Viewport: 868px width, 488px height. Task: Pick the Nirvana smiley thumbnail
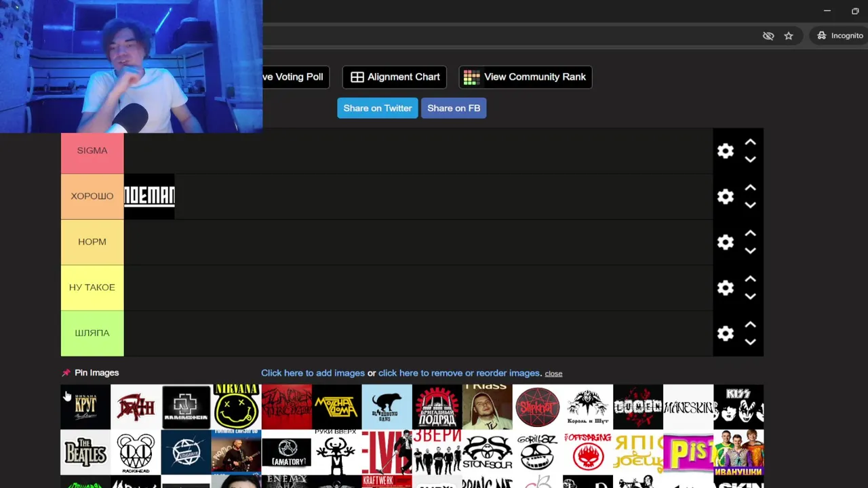click(236, 407)
